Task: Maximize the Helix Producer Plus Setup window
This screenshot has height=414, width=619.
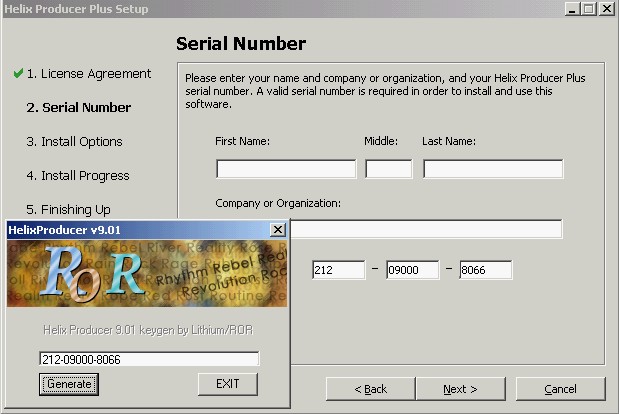Action: (x=589, y=9)
